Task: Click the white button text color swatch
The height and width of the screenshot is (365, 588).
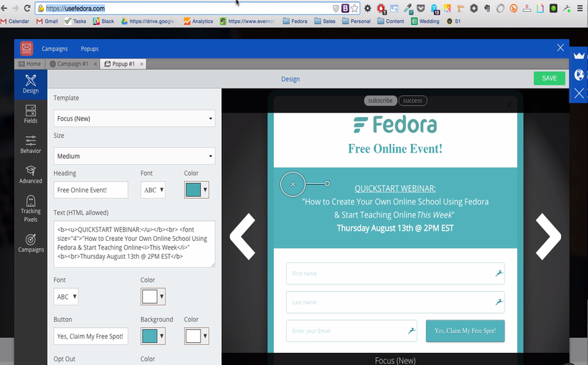Action: point(193,336)
